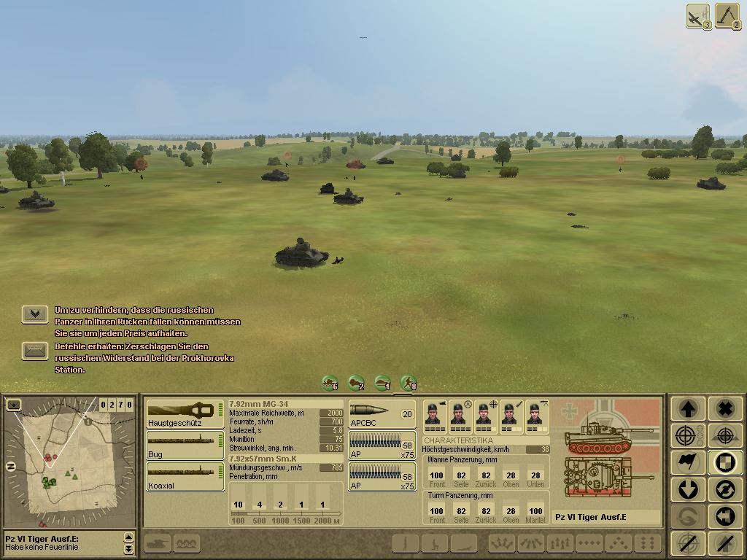Viewport: 747px width, 560px height.
Task: Click the 7.92mm MG-34 weapon header
Action: tap(259, 404)
